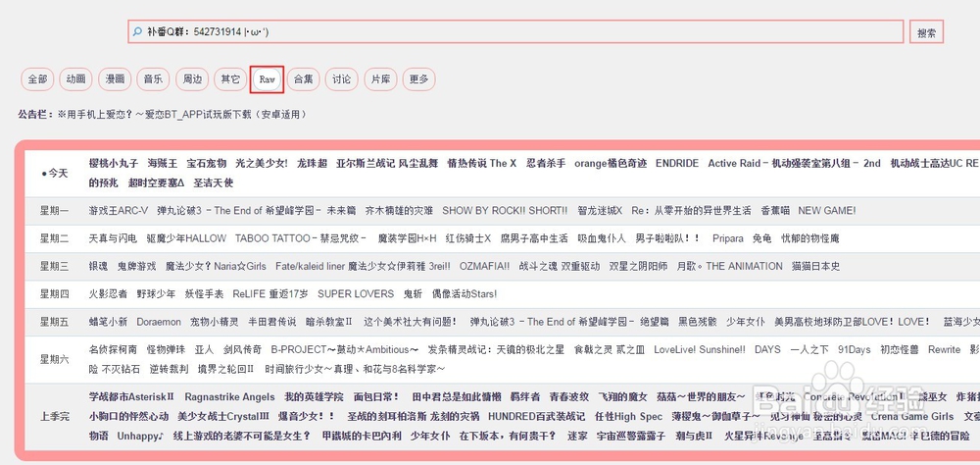
Task: Open 名侦探柯南 on Saturday row
Action: click(x=113, y=349)
